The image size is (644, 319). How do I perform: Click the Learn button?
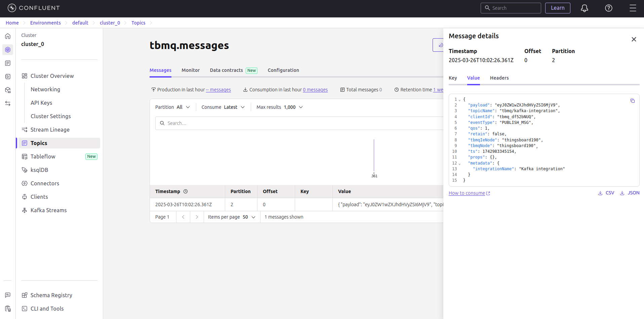[558, 8]
